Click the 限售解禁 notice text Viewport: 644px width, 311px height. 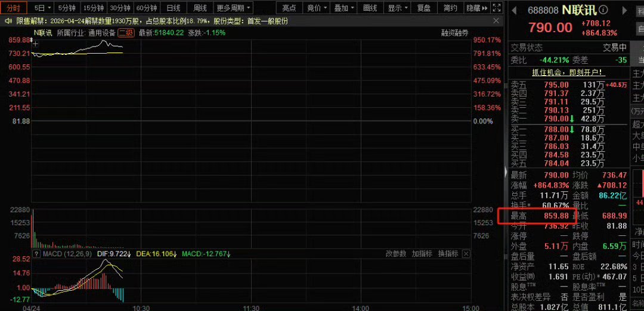pos(152,21)
